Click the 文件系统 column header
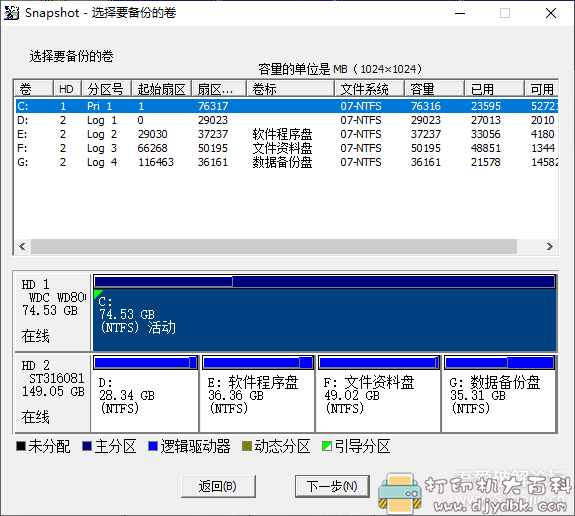The image size is (575, 516). pos(369,89)
